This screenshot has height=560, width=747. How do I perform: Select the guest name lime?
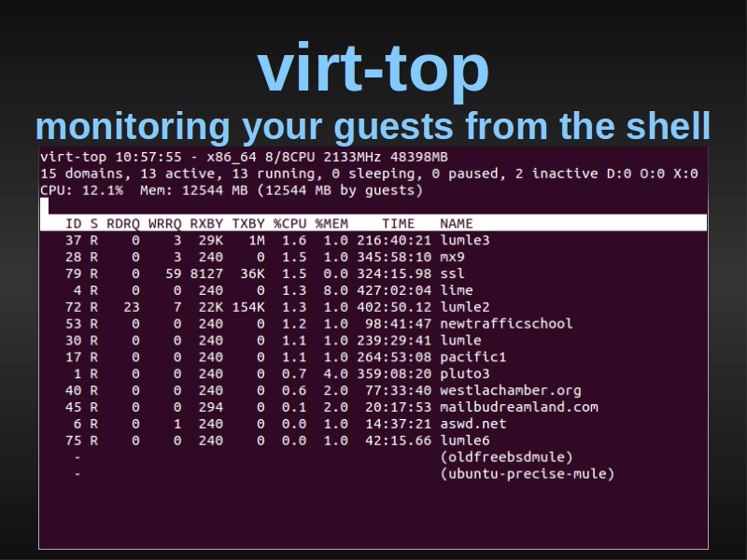(457, 290)
